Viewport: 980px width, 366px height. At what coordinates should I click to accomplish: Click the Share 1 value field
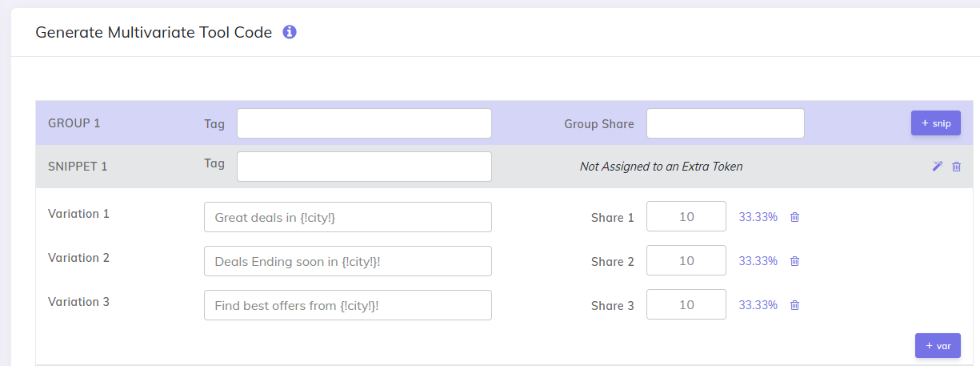point(686,217)
